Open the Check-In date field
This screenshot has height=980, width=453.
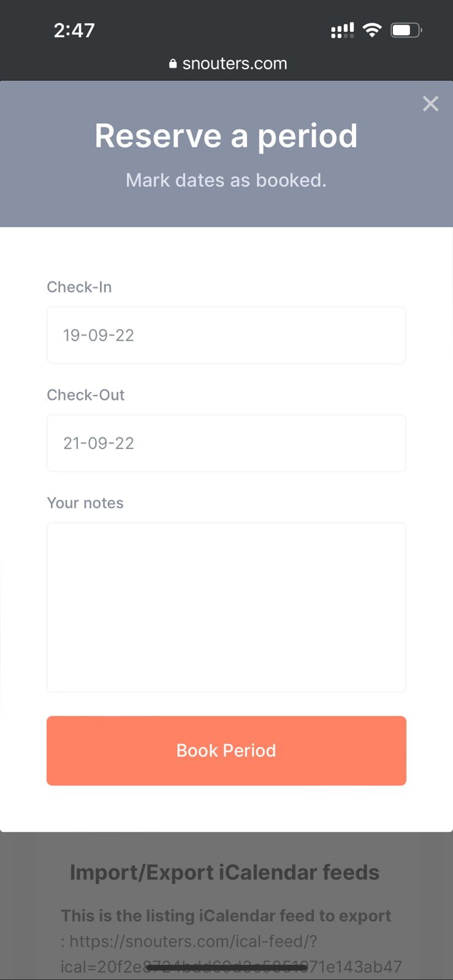click(226, 335)
